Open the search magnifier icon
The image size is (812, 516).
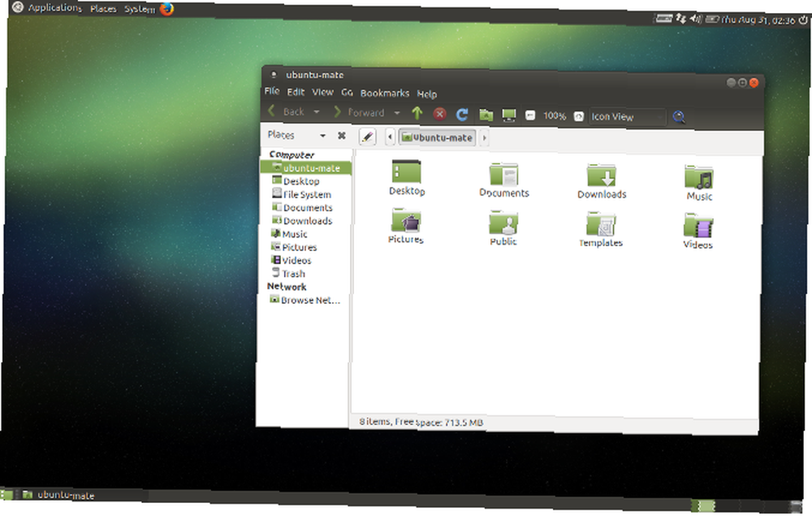(x=678, y=117)
